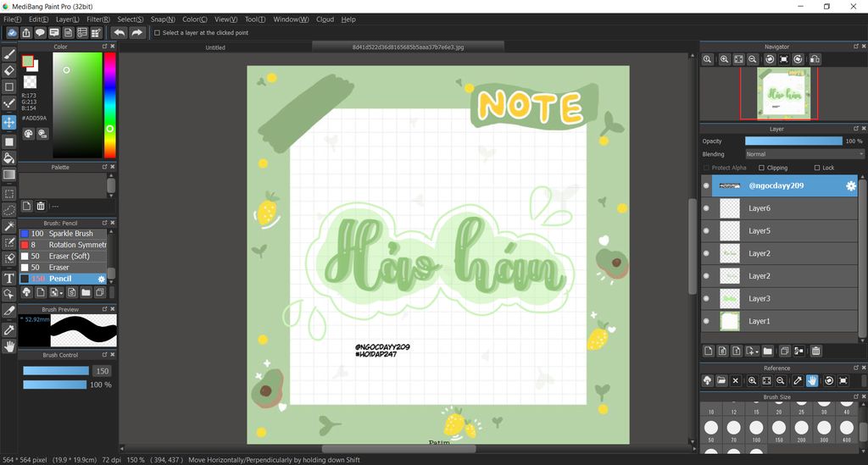Delete palette color with trash icon
Screen dimensions: 868x465
point(41,206)
